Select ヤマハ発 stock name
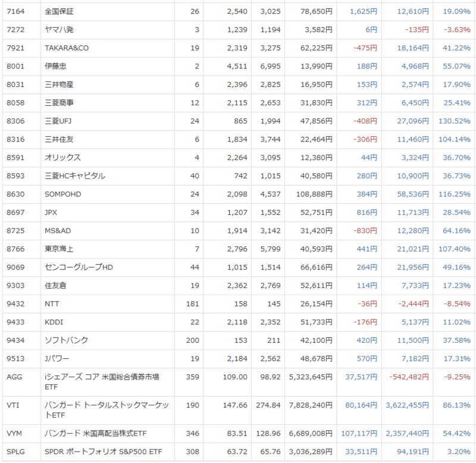This screenshot has width=476, height=463. point(59,30)
